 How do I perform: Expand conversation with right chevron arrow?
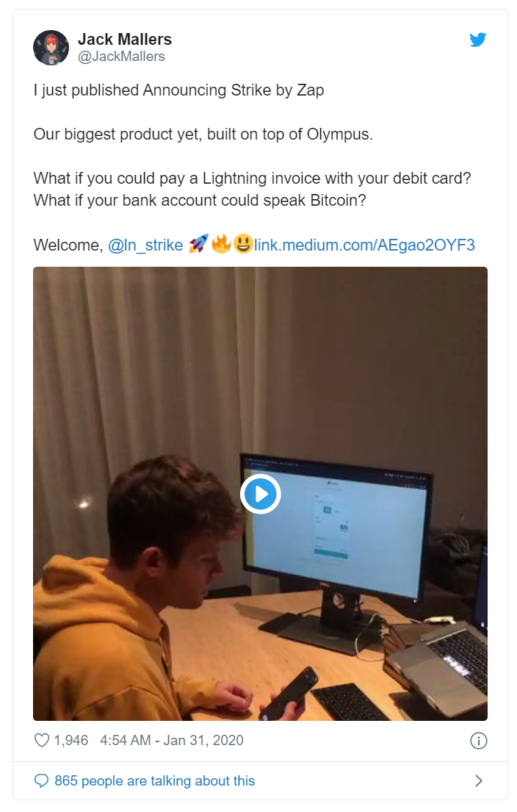tap(479, 780)
